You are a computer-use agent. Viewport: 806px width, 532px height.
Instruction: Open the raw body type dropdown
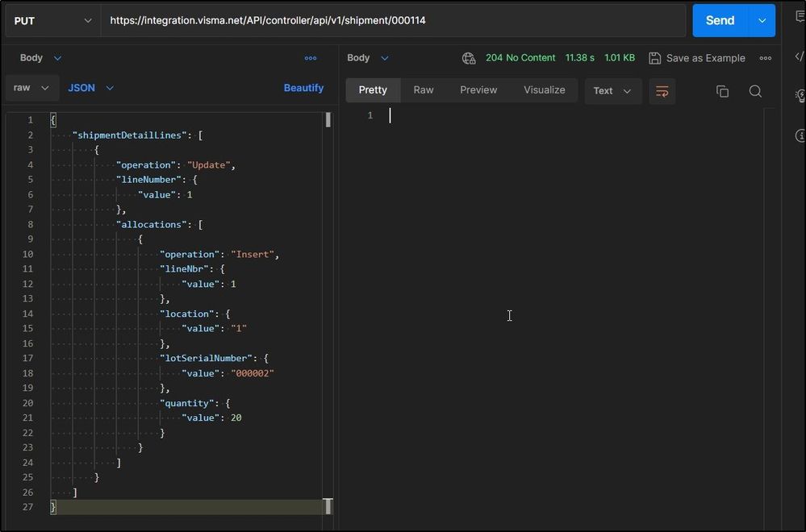tap(32, 88)
